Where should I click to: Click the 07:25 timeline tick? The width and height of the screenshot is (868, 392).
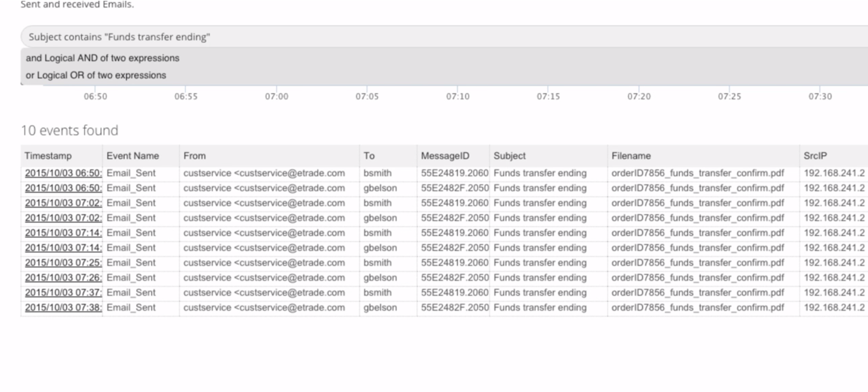coord(730,96)
